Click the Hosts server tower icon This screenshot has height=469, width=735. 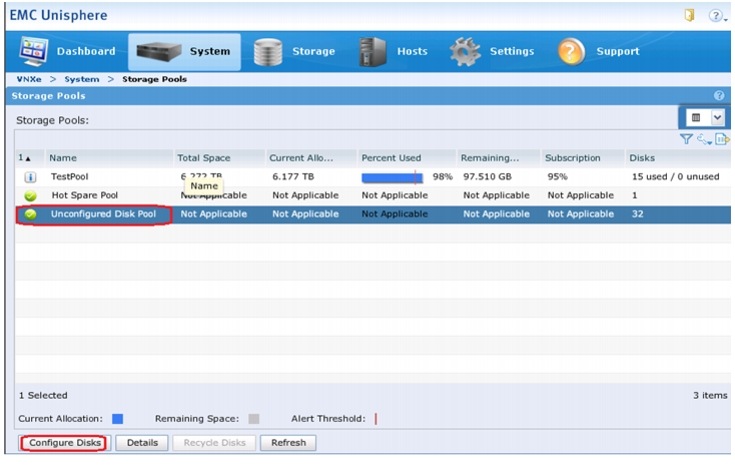(372, 52)
